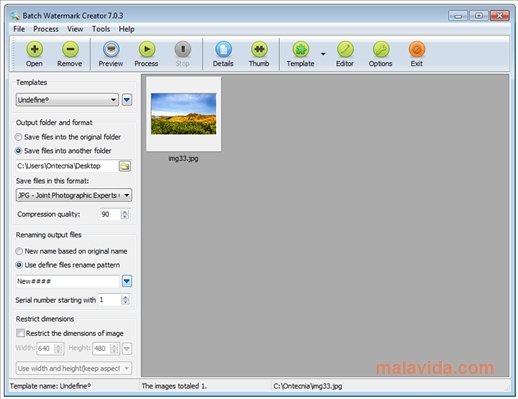
Task: Adjust Serial number starting with spinner
Action: (125, 300)
